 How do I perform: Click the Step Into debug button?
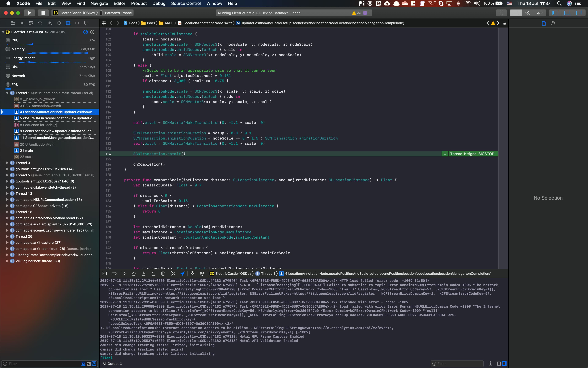point(144,274)
